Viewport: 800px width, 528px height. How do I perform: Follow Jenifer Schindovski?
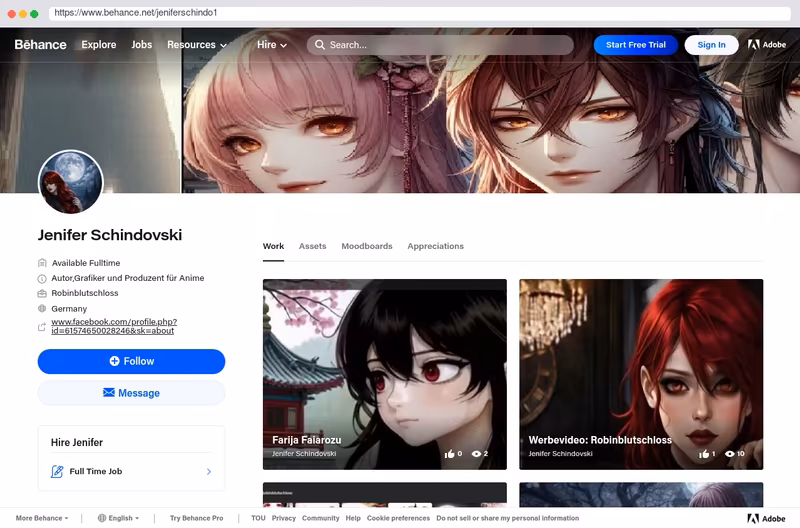click(x=132, y=361)
